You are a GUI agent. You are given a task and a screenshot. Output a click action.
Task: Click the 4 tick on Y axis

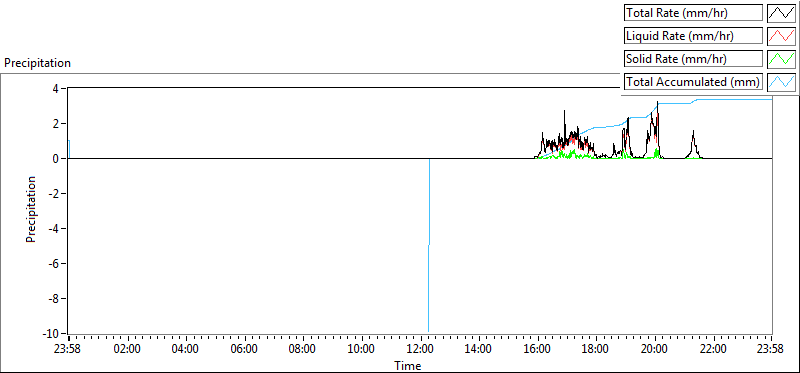point(56,88)
